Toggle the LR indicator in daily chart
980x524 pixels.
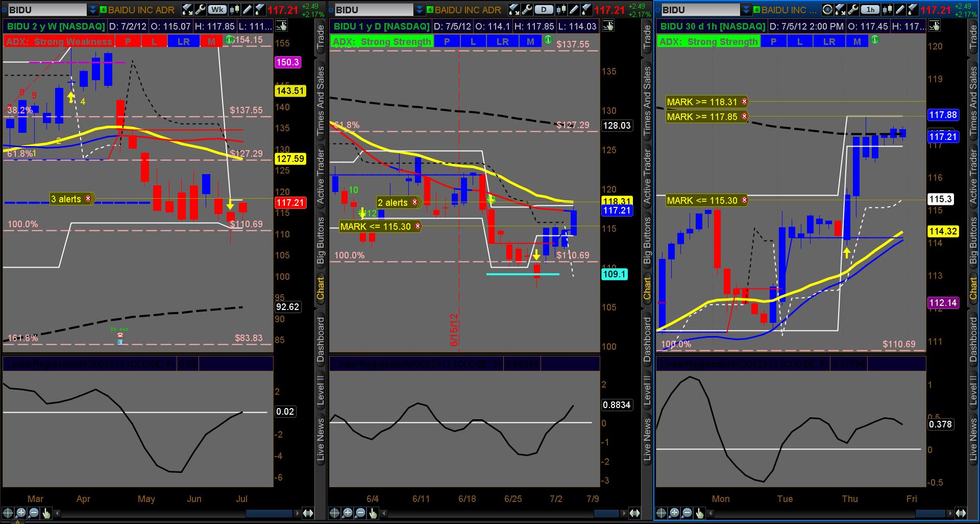click(x=503, y=42)
